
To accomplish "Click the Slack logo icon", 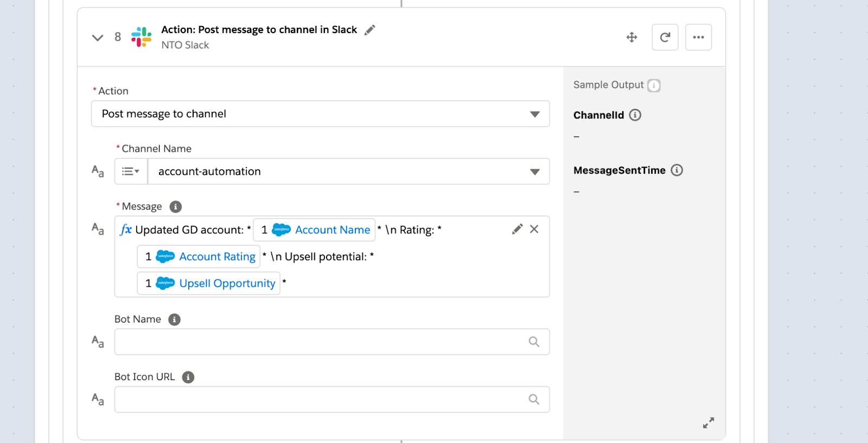I will click(142, 37).
